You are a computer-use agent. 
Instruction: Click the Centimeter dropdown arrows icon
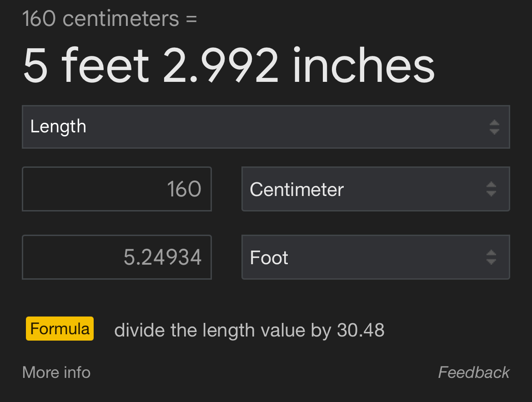(x=491, y=189)
